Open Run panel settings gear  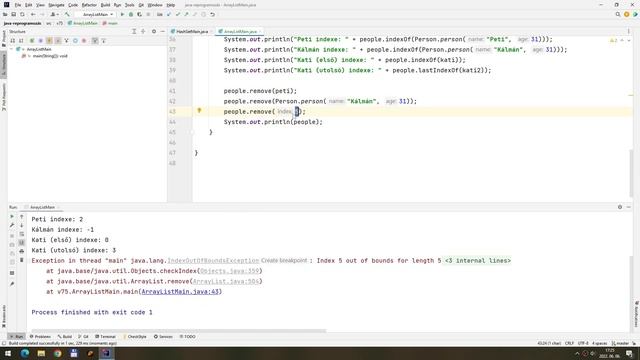tap(620, 207)
